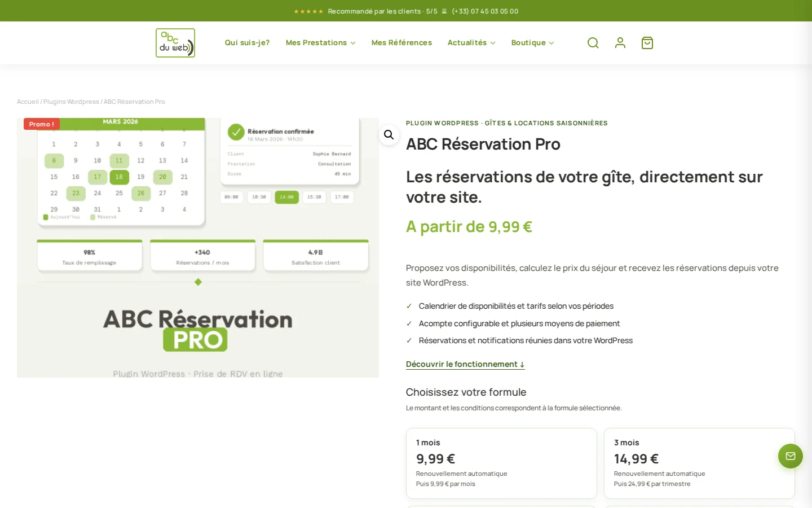The width and height of the screenshot is (812, 508).
Task: Click the Réservations et notifications feature line
Action: tap(526, 340)
